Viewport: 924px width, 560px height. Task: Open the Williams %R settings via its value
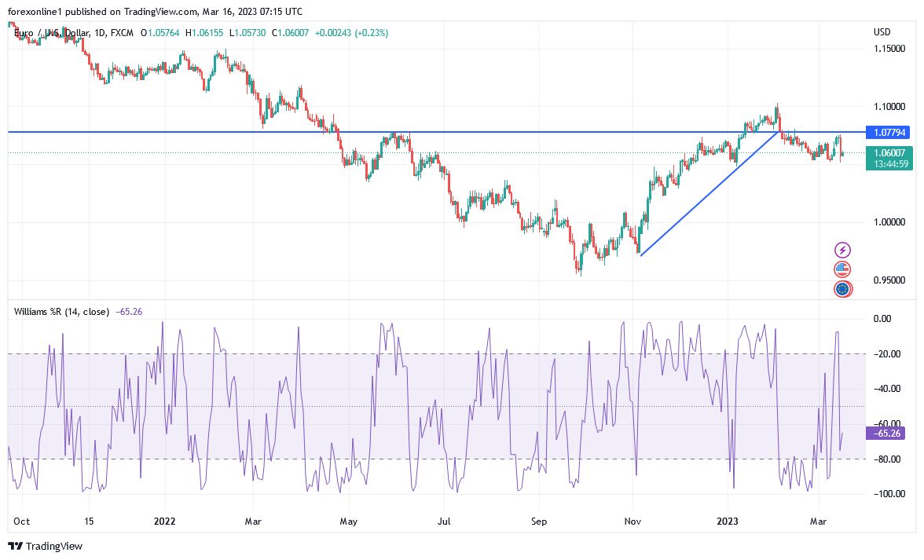click(x=128, y=312)
